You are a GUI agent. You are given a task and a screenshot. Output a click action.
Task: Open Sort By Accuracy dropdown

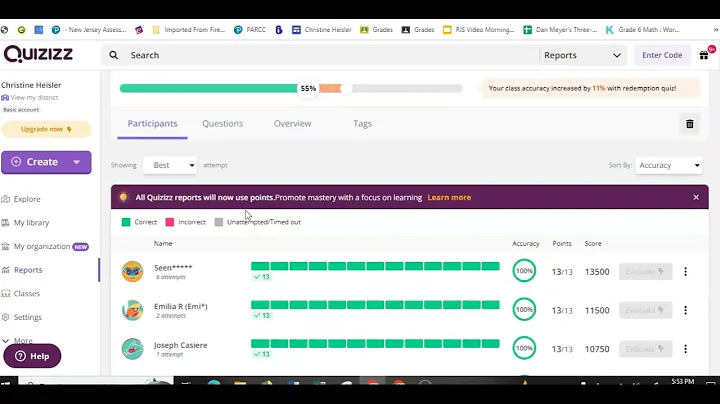(x=669, y=165)
